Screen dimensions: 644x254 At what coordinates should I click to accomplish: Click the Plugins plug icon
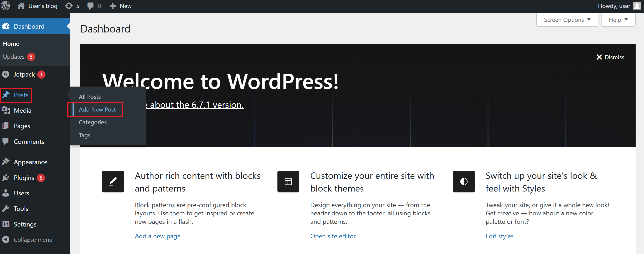(x=6, y=178)
